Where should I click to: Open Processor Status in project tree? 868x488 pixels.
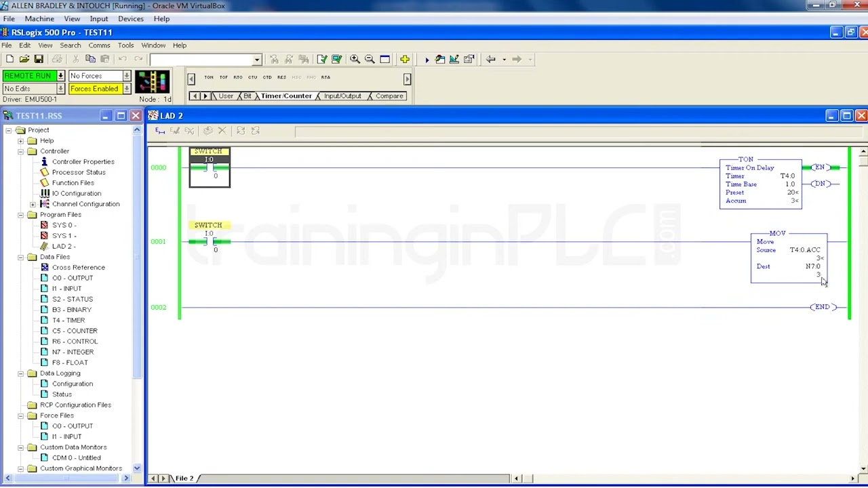coord(79,172)
